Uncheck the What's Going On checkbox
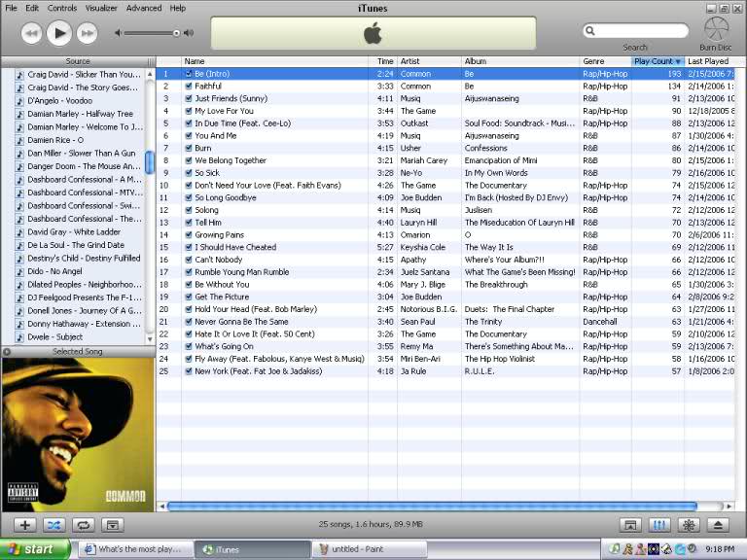 tap(189, 346)
